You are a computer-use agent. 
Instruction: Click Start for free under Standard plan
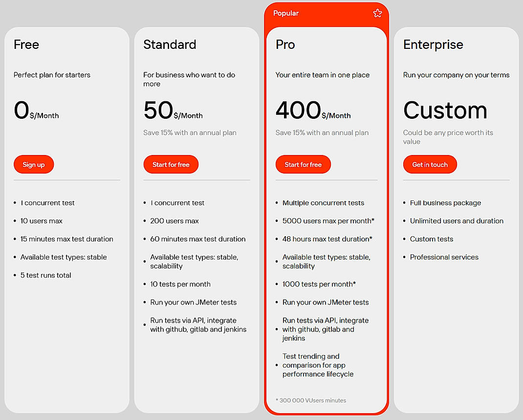click(171, 164)
